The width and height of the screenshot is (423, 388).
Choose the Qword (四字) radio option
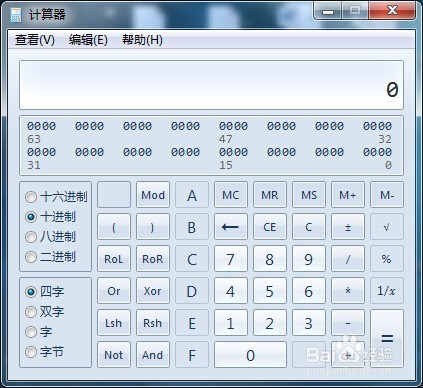[45, 292]
